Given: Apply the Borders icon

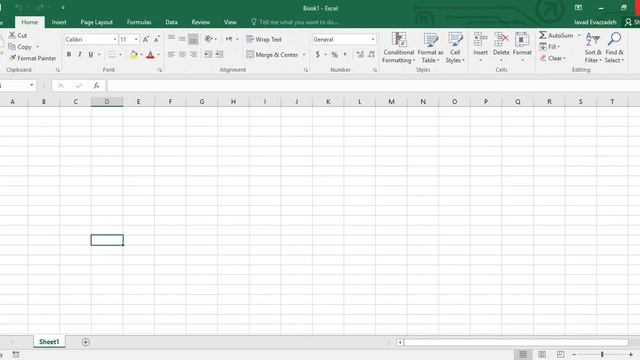Looking at the screenshot, I should coord(111,54).
